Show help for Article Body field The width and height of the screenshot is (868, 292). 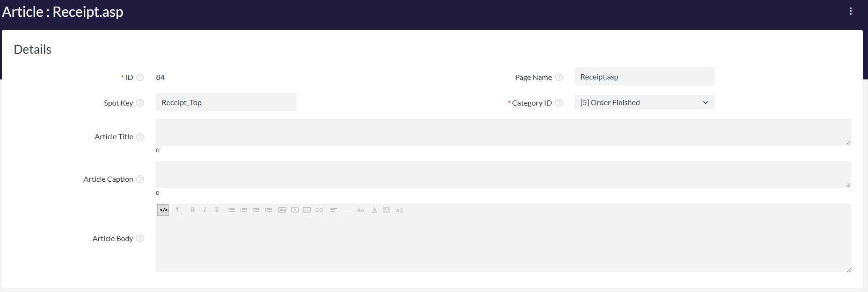coord(140,238)
